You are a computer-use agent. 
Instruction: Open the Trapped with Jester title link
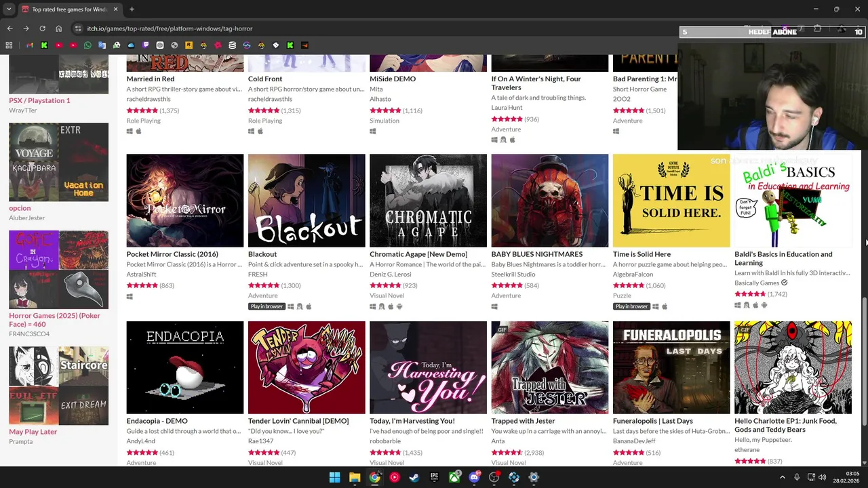[x=523, y=421]
